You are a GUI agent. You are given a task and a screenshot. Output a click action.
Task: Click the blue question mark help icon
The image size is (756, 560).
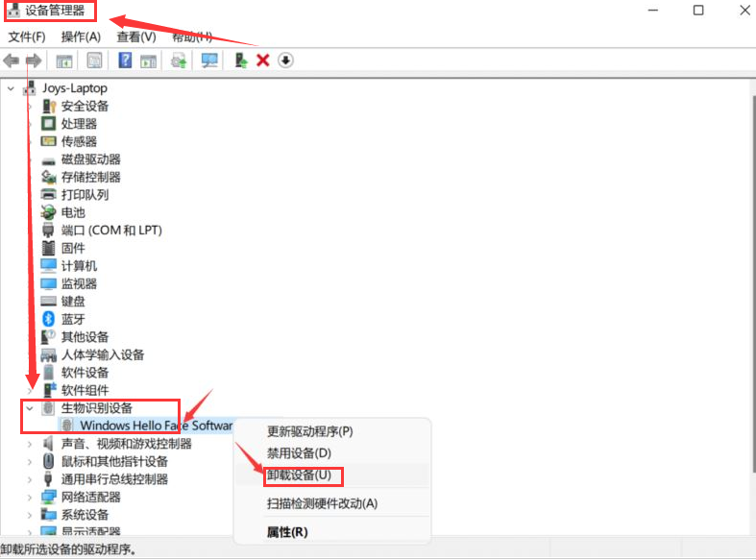coord(125,61)
